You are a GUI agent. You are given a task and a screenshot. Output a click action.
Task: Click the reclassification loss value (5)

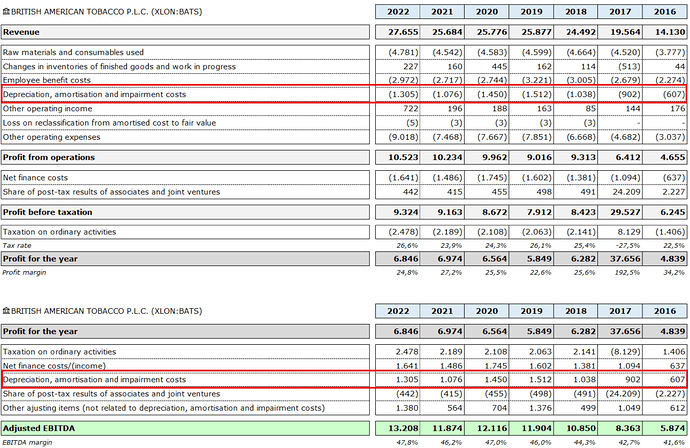click(x=412, y=123)
